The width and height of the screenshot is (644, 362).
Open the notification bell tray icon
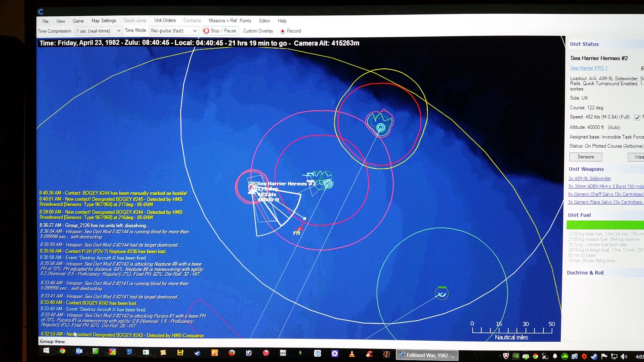[555, 356]
